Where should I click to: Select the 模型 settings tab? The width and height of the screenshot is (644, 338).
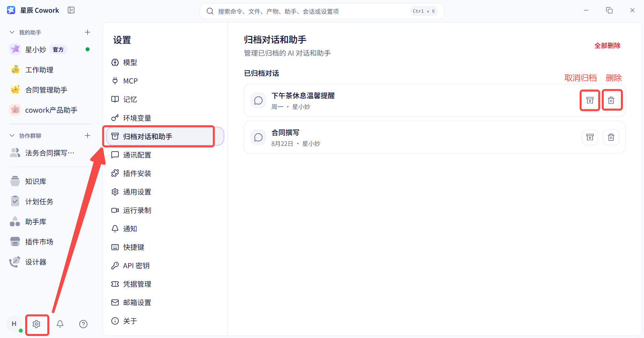(x=164, y=62)
